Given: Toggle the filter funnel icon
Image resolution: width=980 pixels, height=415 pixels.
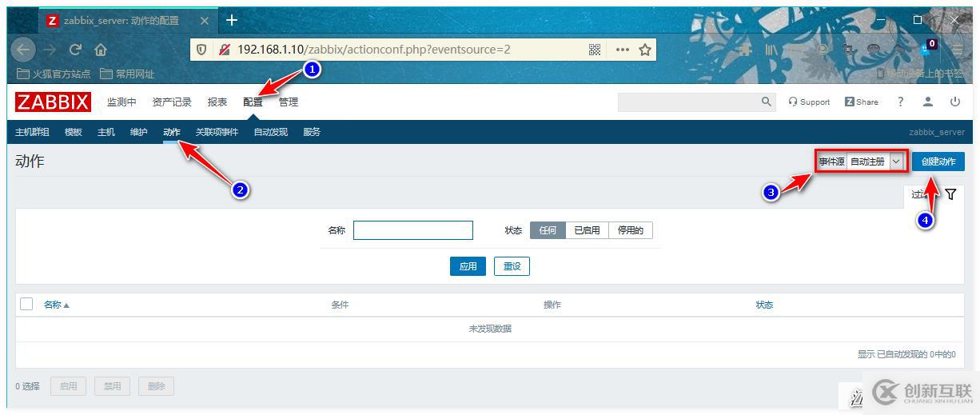Looking at the screenshot, I should (950, 194).
